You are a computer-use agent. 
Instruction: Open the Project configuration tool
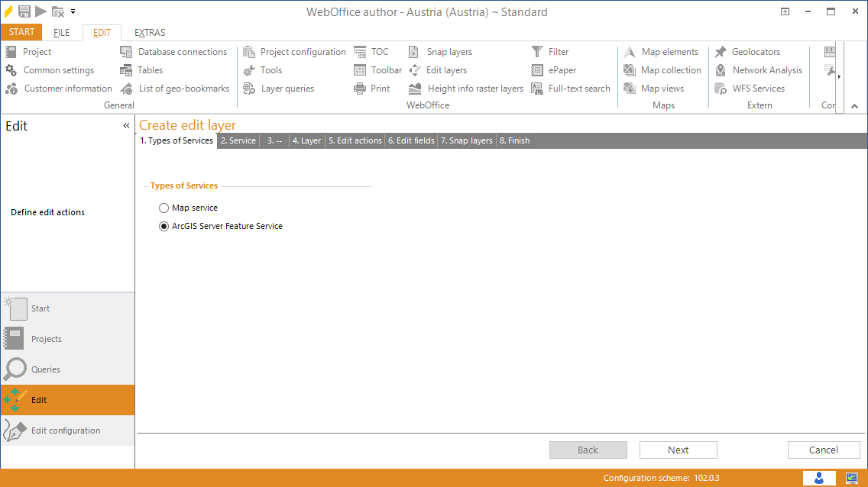[302, 51]
